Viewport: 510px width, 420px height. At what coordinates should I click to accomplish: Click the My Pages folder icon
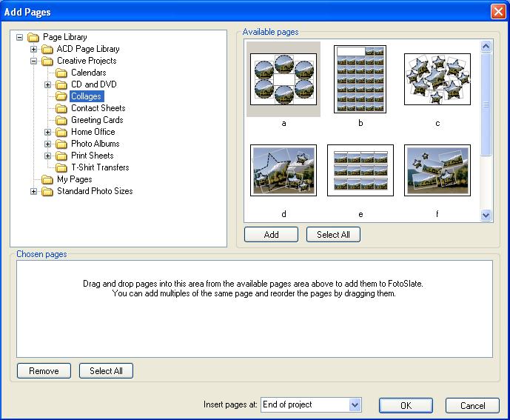coord(47,179)
